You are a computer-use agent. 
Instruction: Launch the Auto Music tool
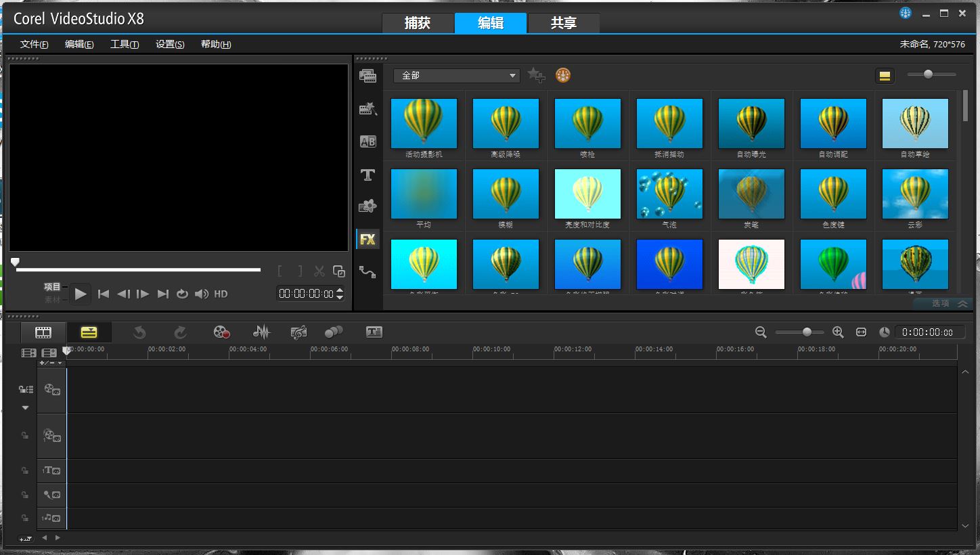[x=298, y=332]
